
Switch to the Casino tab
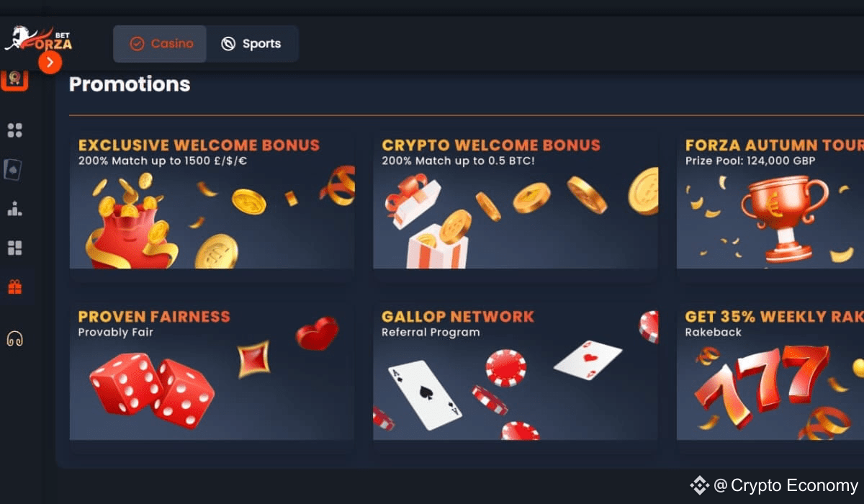(x=160, y=44)
